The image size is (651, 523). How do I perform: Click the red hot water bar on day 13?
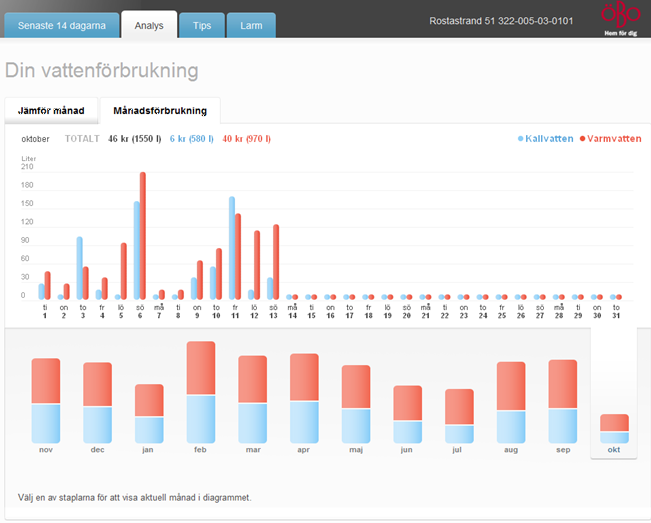click(276, 261)
